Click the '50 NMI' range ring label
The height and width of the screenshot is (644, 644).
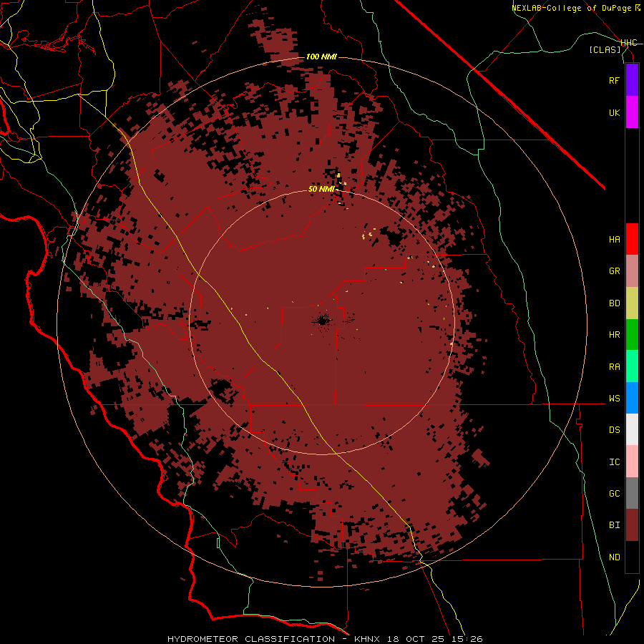point(322,190)
